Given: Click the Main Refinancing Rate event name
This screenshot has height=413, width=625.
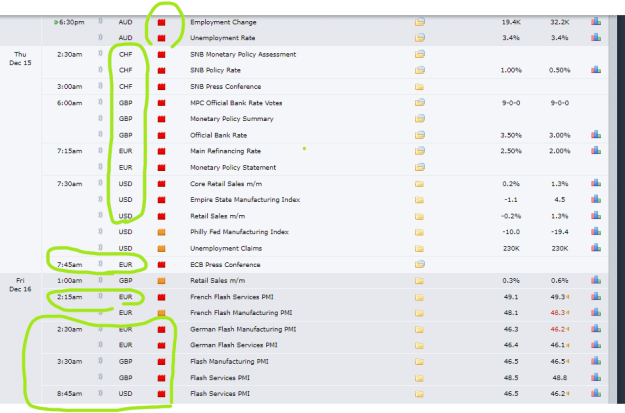Looking at the screenshot, I should pos(225,151).
